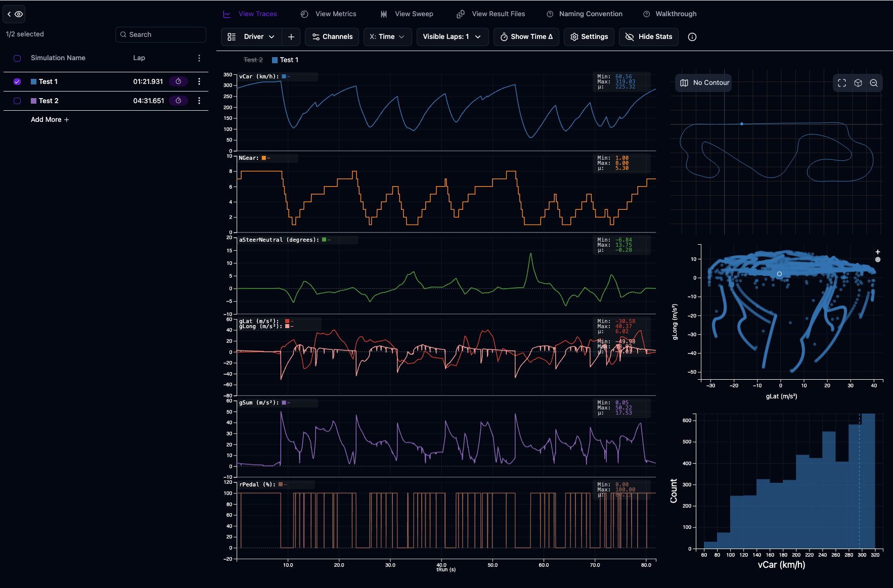Open the Naming Convention help link

(585, 14)
